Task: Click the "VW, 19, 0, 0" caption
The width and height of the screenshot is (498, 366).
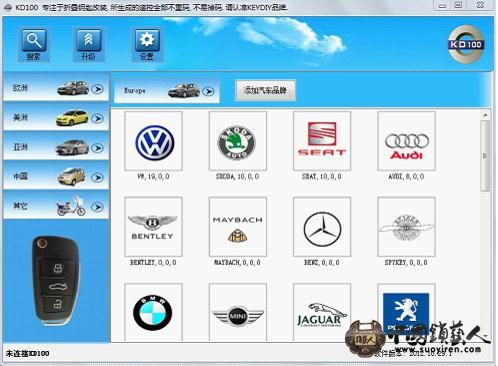Action: (x=153, y=176)
